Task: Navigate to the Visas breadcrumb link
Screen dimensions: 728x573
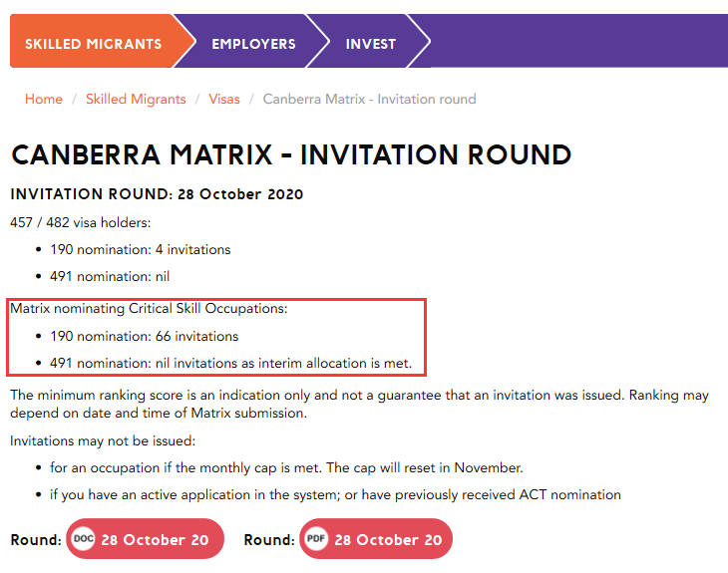Action: click(224, 99)
